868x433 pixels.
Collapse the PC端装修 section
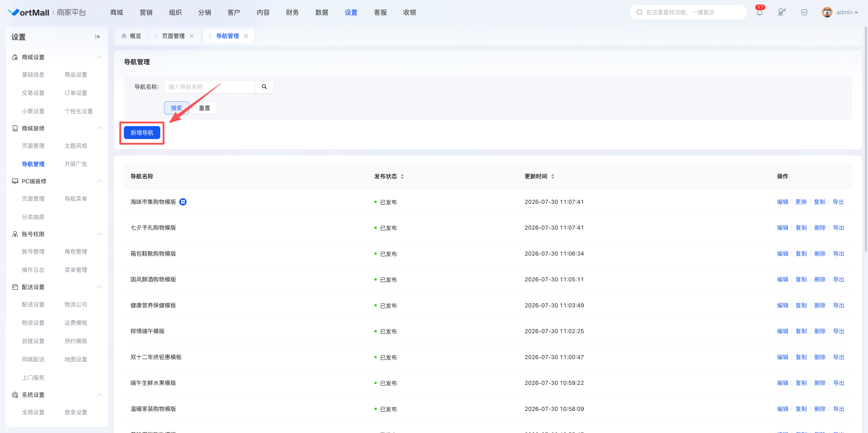click(x=99, y=181)
